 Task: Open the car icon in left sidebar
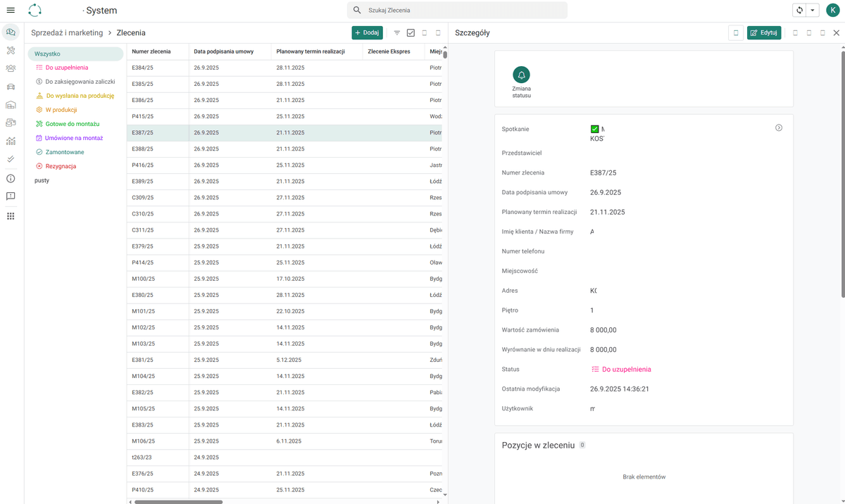pyautogui.click(x=11, y=87)
